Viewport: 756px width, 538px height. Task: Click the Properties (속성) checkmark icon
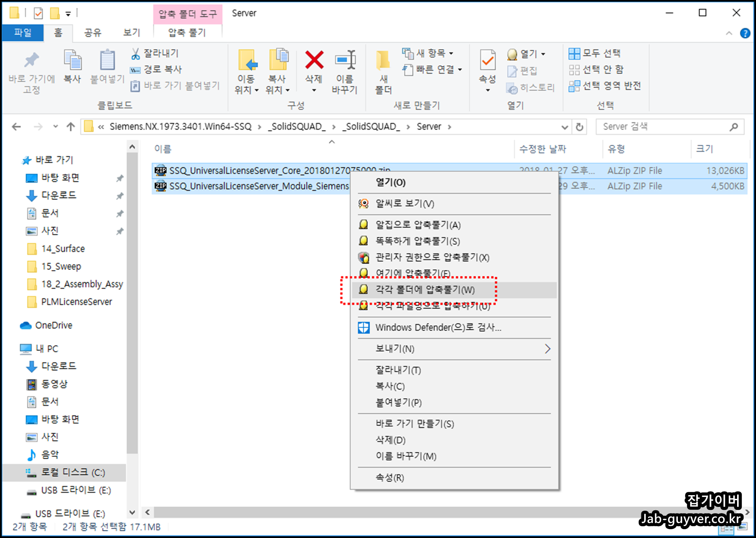point(488,60)
